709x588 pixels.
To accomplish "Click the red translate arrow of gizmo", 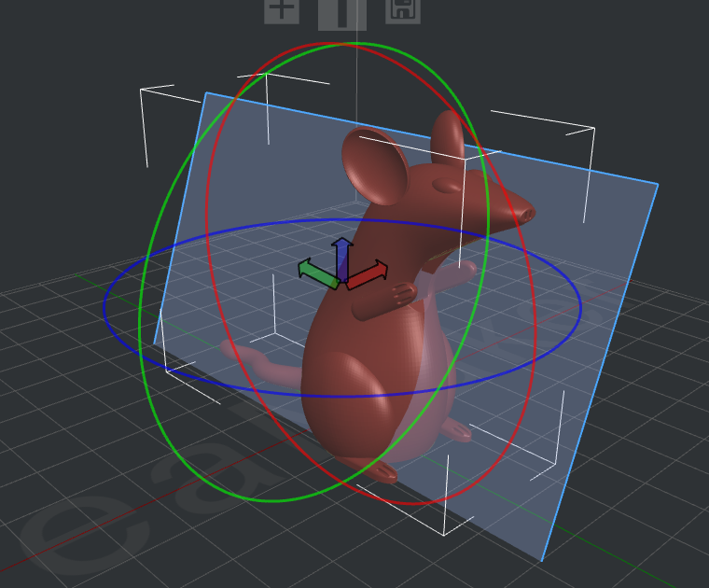I will (373, 273).
